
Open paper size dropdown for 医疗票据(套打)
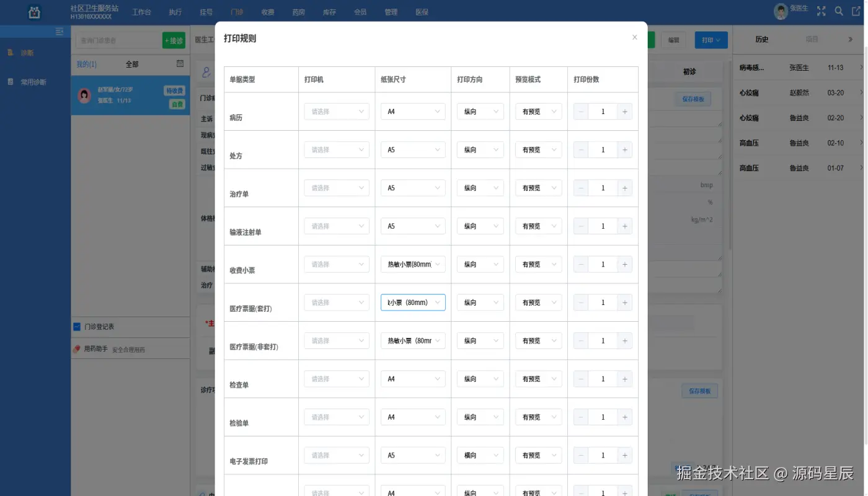413,303
